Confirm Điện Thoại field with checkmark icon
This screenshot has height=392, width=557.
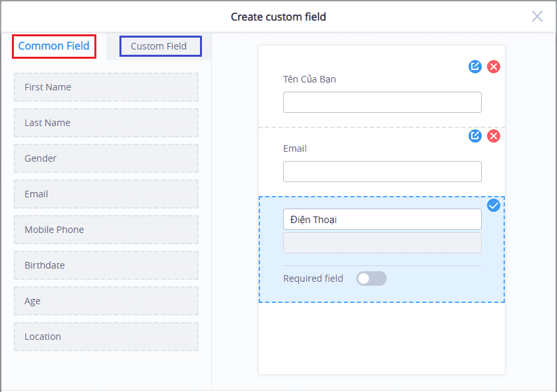pyautogui.click(x=494, y=205)
